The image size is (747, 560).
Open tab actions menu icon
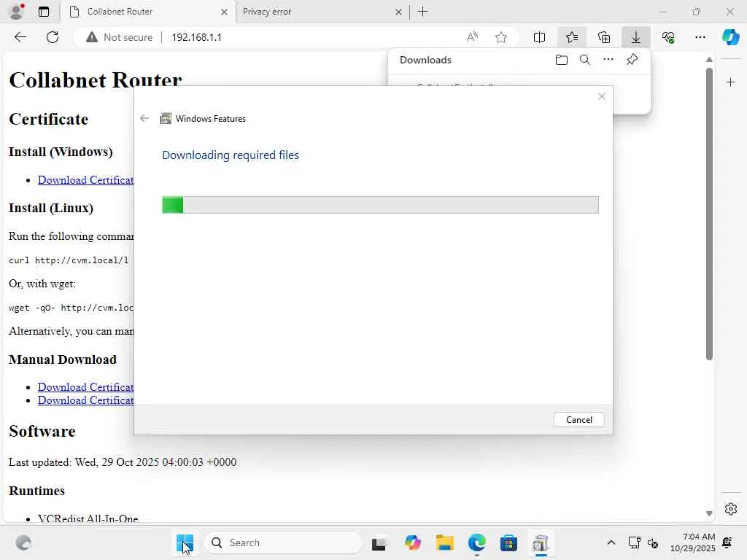(44, 12)
